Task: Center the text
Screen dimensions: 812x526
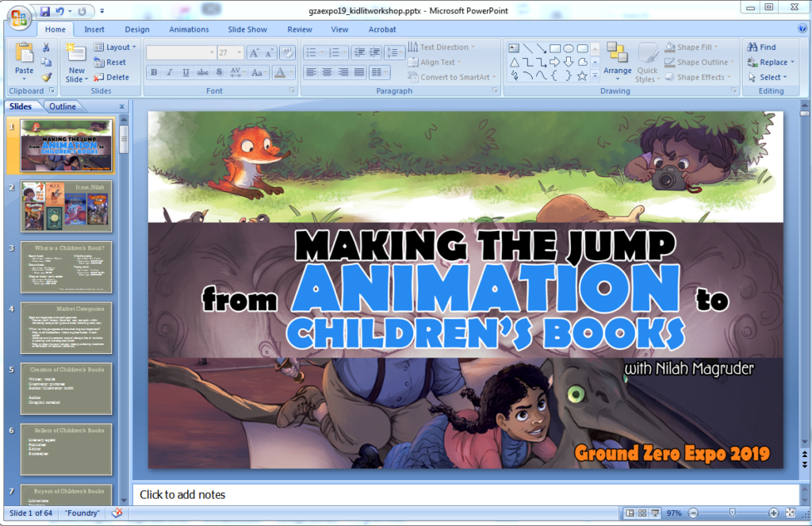Action: pyautogui.click(x=327, y=72)
